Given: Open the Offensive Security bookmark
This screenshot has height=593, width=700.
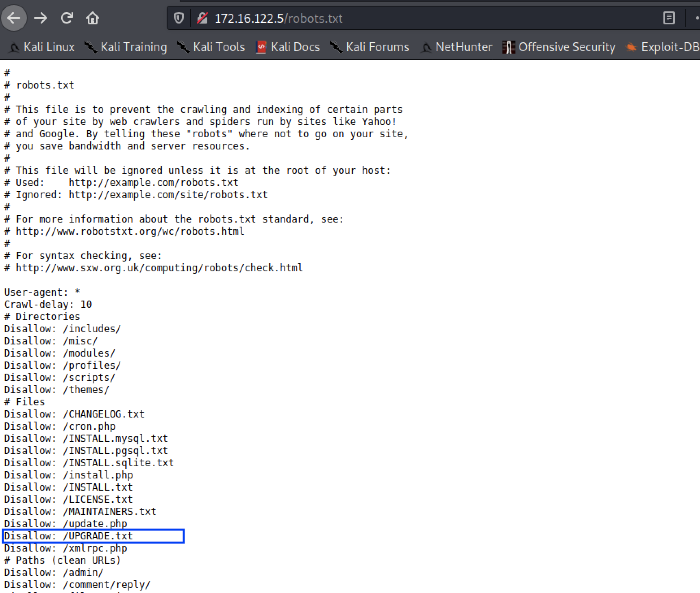Looking at the screenshot, I should pos(559,47).
